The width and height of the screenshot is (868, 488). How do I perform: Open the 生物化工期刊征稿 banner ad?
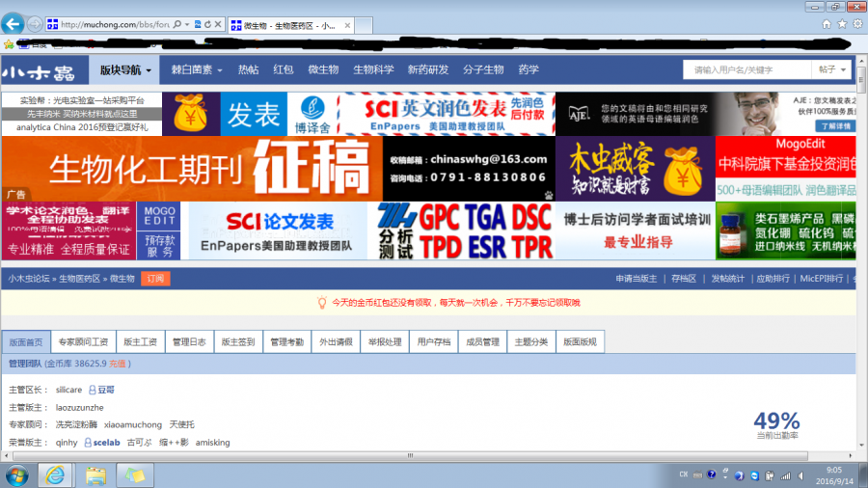click(192, 169)
